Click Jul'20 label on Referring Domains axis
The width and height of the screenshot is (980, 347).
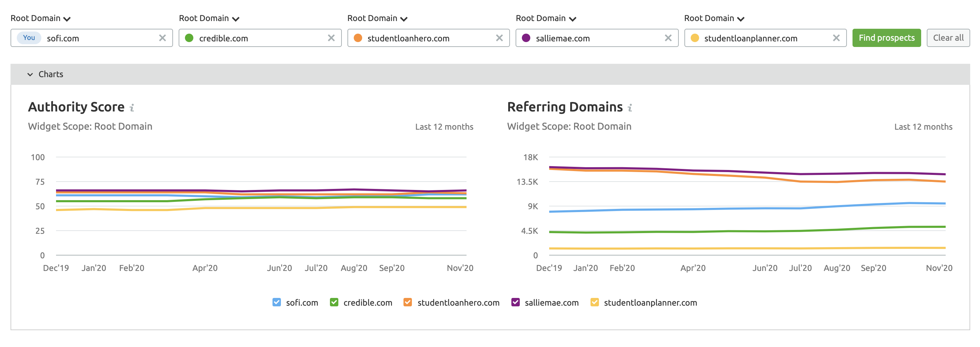(800, 268)
